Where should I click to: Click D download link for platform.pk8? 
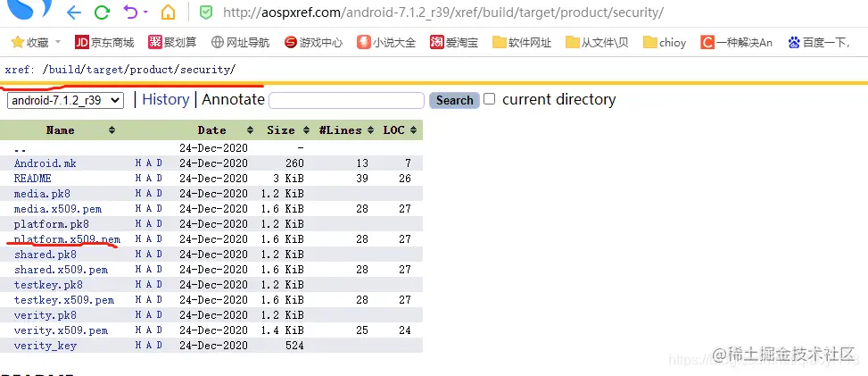pyautogui.click(x=160, y=223)
